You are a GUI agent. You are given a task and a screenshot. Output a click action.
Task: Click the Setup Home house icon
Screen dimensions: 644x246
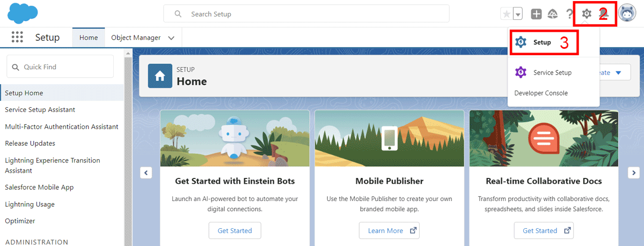160,76
